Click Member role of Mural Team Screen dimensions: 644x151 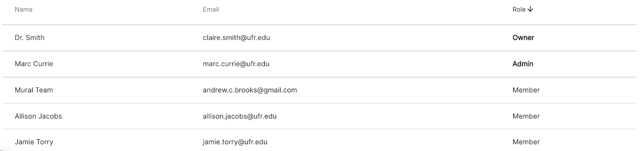tap(526, 90)
